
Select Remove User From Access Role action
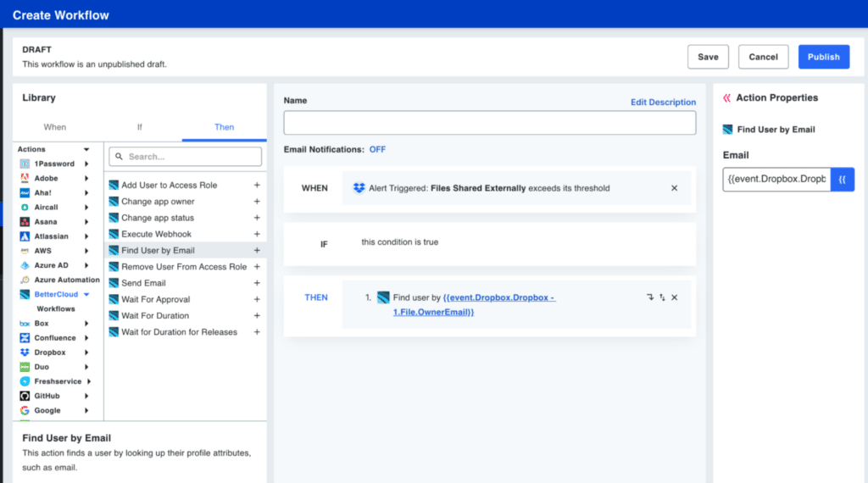185,267
